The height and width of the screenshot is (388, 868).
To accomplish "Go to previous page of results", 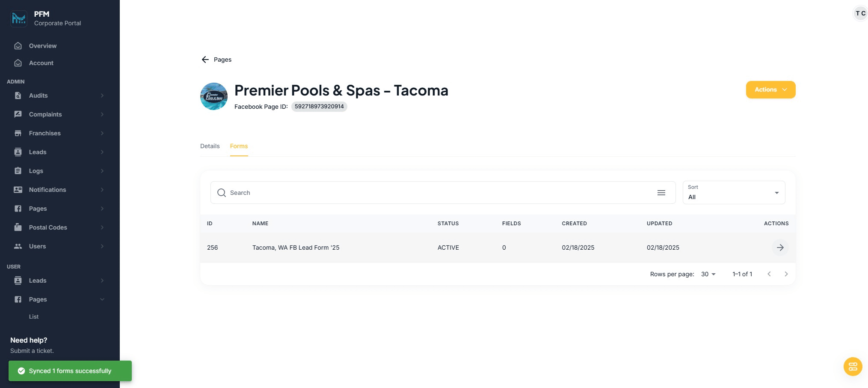I will pyautogui.click(x=769, y=274).
